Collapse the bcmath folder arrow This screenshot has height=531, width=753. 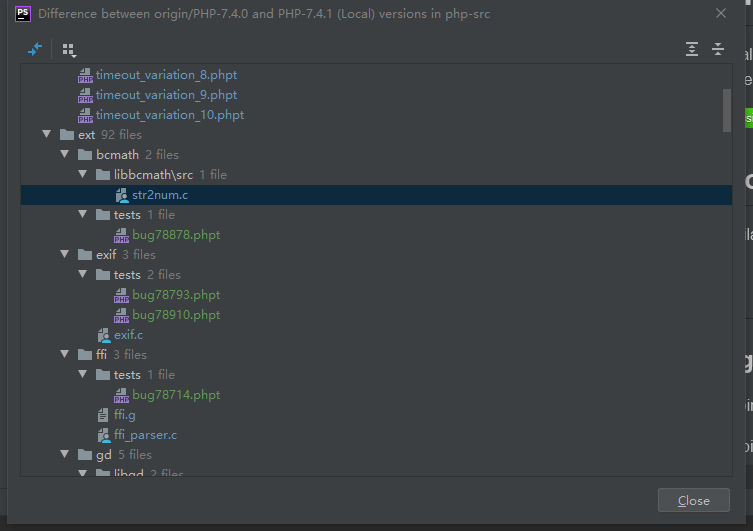click(65, 154)
